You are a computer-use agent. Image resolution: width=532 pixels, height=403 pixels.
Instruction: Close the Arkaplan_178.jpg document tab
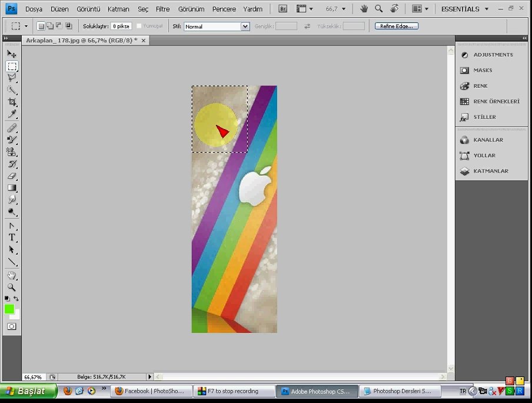[x=143, y=41]
